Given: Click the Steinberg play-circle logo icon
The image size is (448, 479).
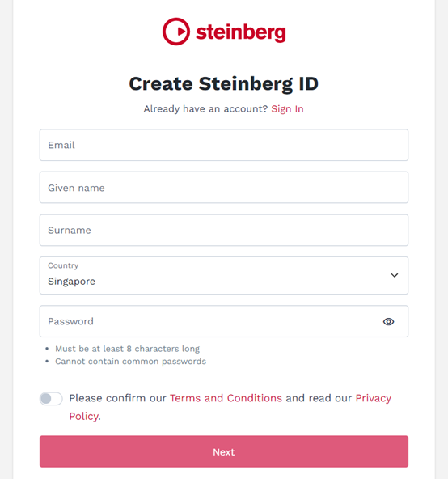Looking at the screenshot, I should [176, 32].
